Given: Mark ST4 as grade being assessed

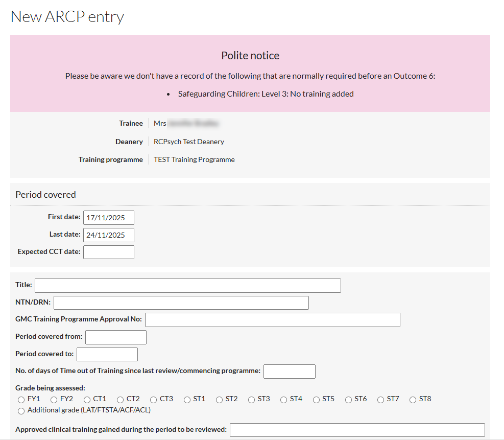Looking at the screenshot, I should [x=283, y=400].
